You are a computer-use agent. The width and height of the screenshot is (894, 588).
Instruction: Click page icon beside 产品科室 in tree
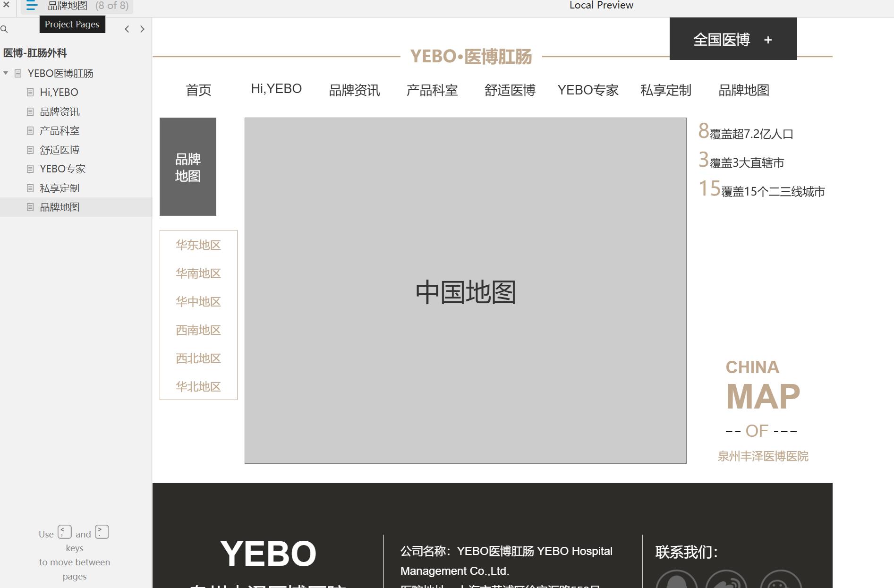coord(30,131)
